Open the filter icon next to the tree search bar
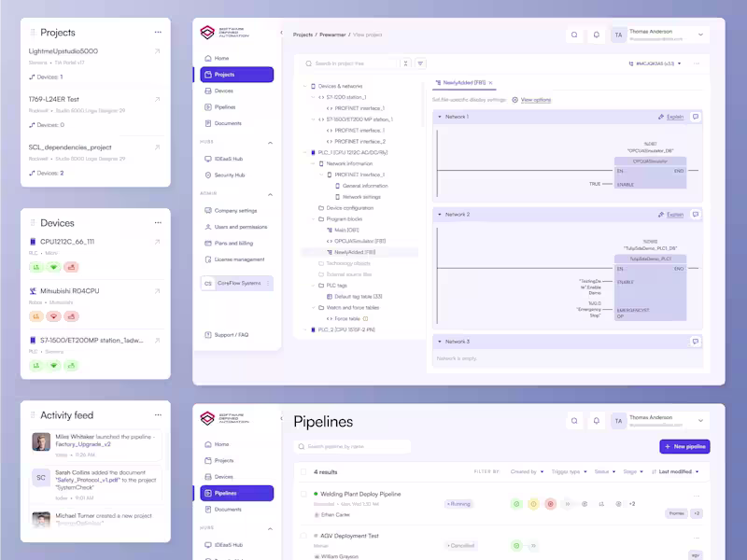Image resolution: width=747 pixels, height=560 pixels. [x=420, y=63]
